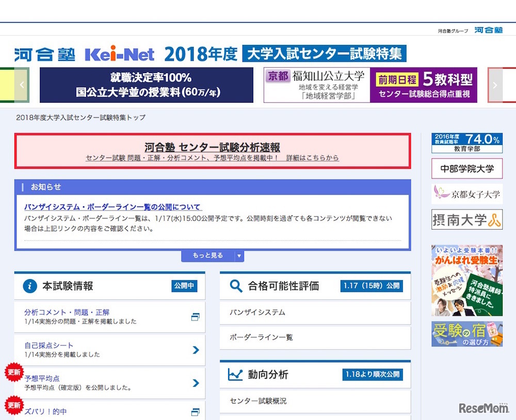Click the new-window icon on the ズバリ！的中 row

point(195,412)
